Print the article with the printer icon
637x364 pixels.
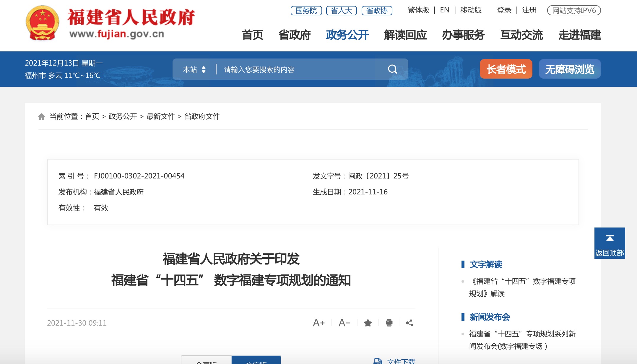click(x=389, y=323)
